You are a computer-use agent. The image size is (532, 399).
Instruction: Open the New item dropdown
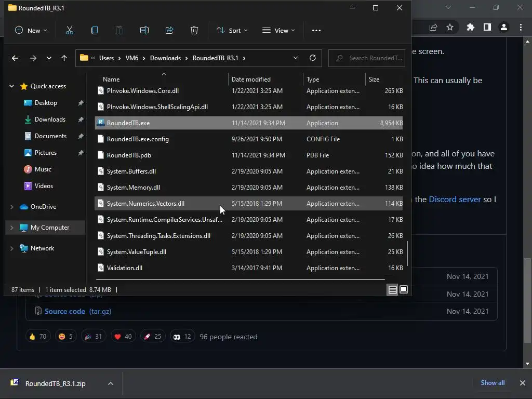click(x=31, y=31)
